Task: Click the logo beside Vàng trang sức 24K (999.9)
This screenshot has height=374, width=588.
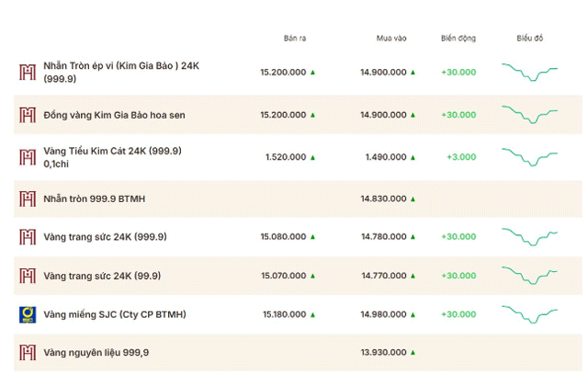Action: click(x=28, y=237)
